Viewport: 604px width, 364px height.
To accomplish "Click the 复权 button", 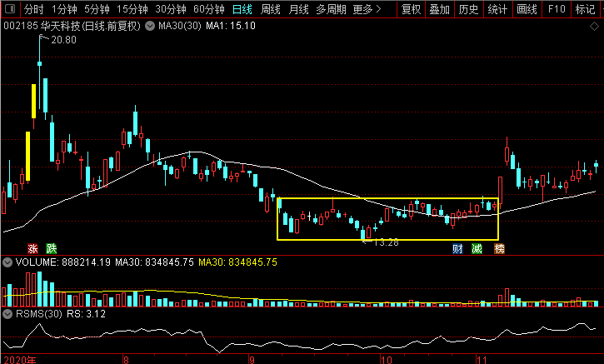I will [x=411, y=9].
